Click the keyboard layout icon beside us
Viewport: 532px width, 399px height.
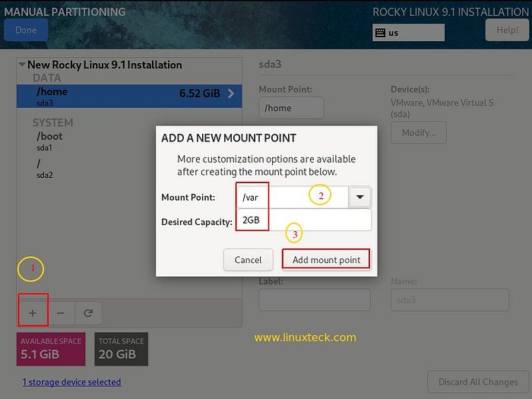380,33
